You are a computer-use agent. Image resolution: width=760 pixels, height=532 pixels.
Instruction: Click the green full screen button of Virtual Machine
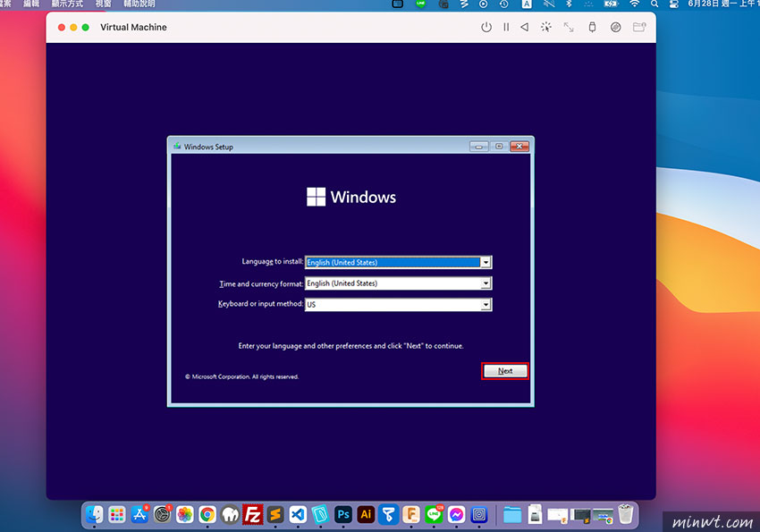click(85, 27)
